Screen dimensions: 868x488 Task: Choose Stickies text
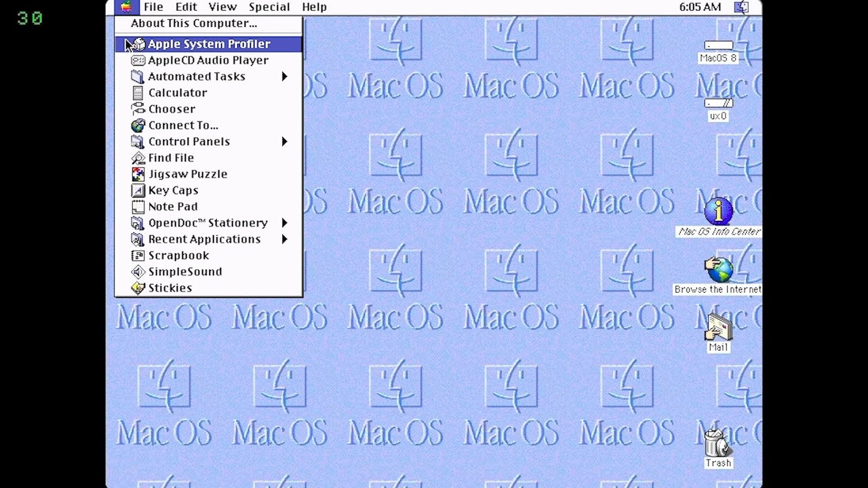click(x=170, y=288)
